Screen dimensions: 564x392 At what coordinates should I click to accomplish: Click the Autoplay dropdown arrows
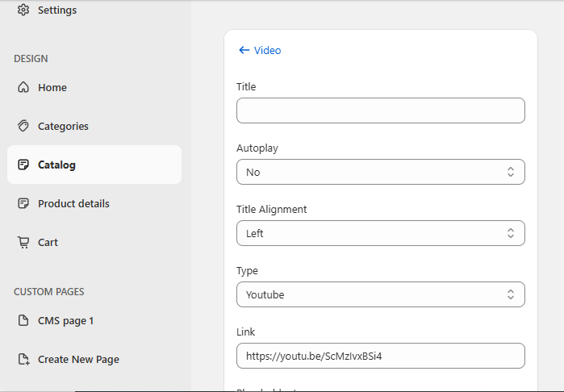511,172
